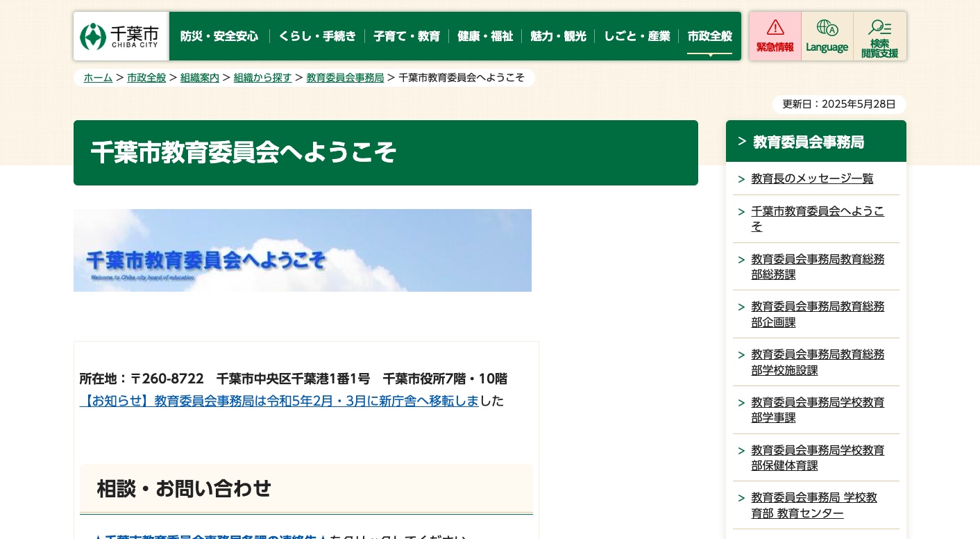Click the active 市政全般 tab
Screen dimensions: 980x539
tap(709, 36)
